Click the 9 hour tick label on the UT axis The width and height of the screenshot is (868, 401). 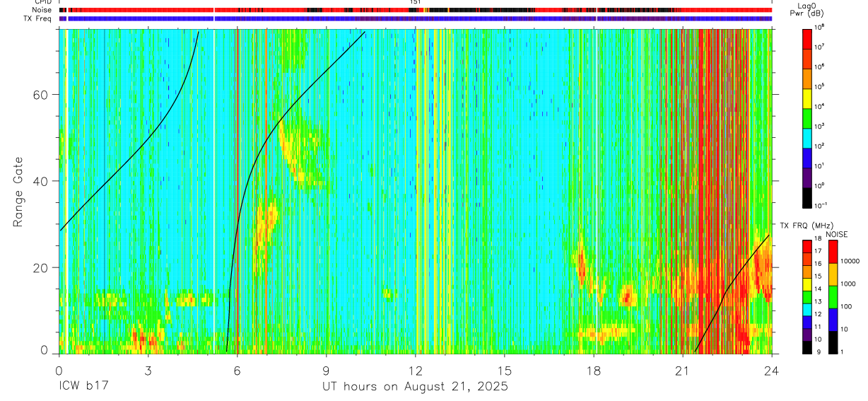(326, 371)
